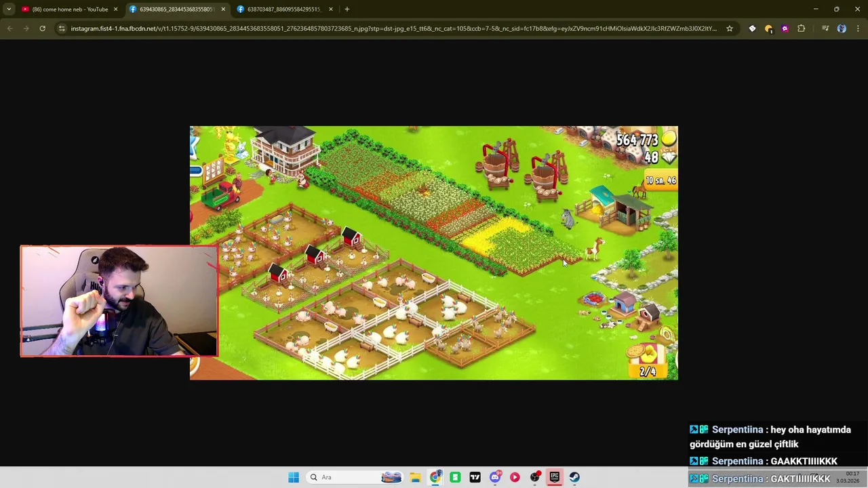
Task: Go forward to the next page
Action: click(26, 28)
